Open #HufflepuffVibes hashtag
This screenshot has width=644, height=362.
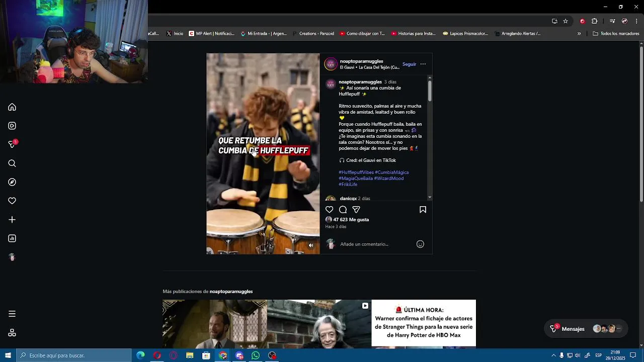click(356, 172)
